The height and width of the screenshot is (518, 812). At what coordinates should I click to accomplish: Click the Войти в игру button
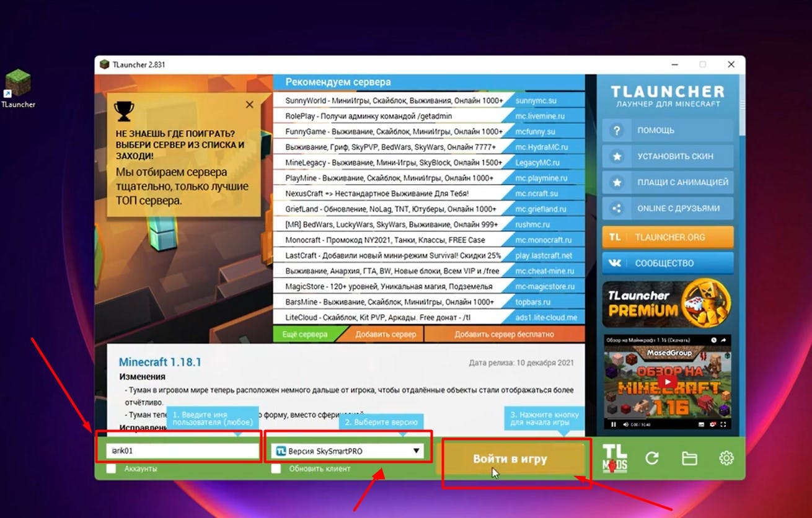tap(510, 460)
